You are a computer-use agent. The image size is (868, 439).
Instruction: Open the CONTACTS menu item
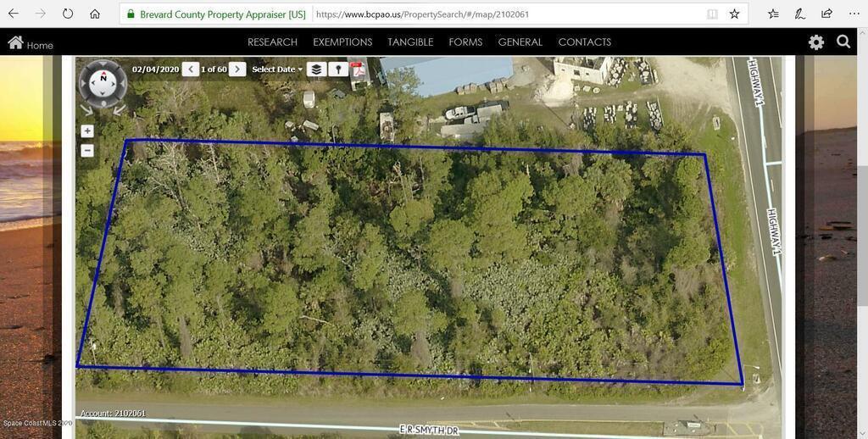(584, 42)
